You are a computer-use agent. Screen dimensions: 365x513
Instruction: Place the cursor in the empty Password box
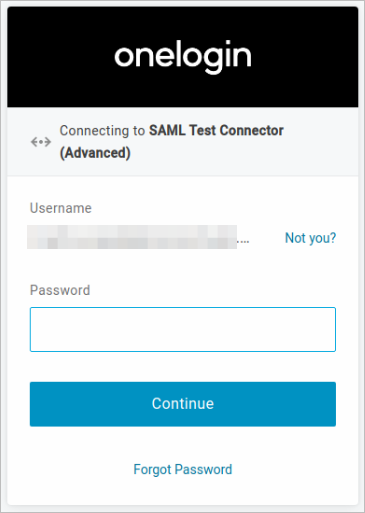[x=183, y=329]
